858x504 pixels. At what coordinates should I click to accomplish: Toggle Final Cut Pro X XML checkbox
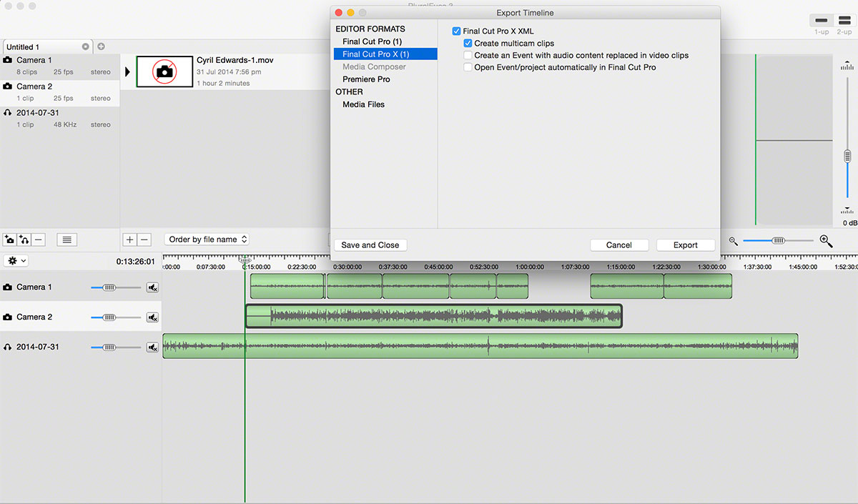point(456,31)
